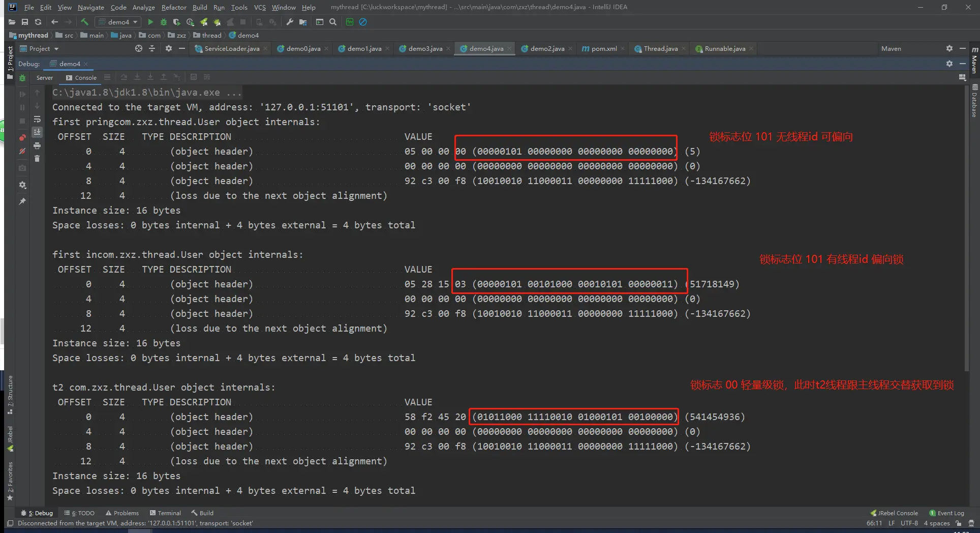This screenshot has height=533, width=980.
Task: Open the Refactor menu
Action: coord(174,7)
